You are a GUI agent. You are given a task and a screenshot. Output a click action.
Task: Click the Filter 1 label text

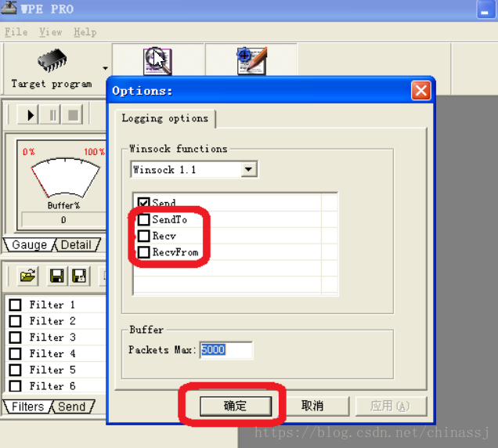[x=52, y=305]
